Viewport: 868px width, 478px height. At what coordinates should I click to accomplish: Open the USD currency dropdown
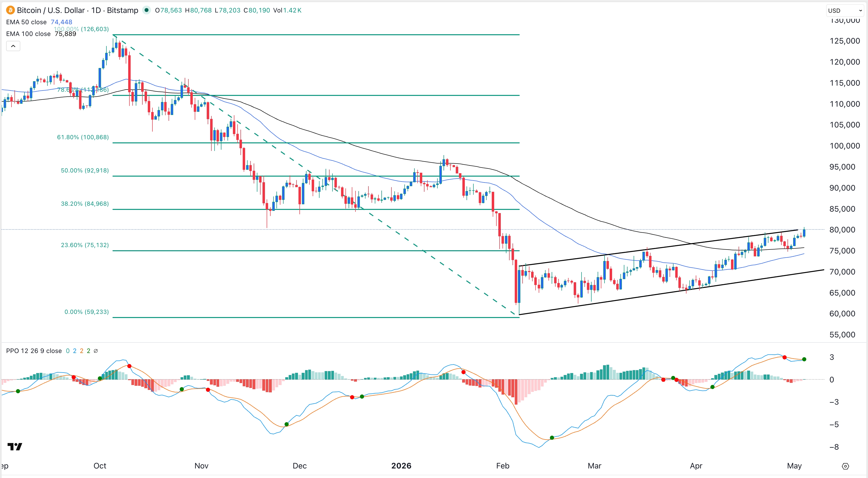pos(845,11)
